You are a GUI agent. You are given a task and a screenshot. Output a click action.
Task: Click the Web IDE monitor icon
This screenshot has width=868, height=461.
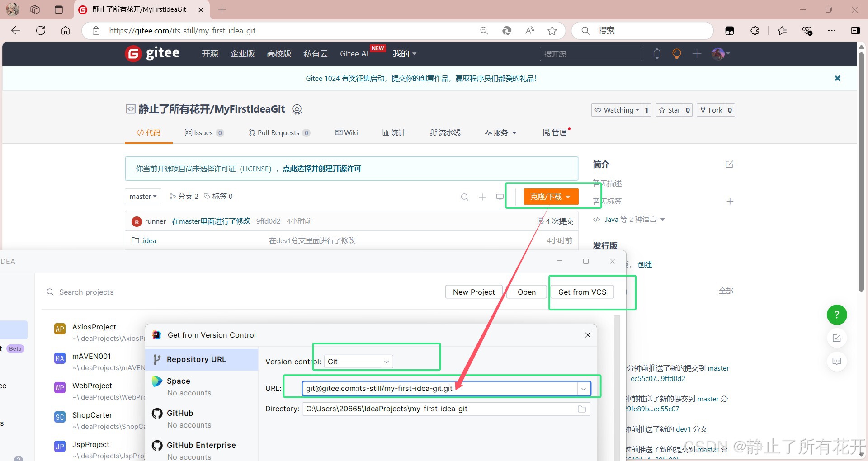pyautogui.click(x=500, y=197)
